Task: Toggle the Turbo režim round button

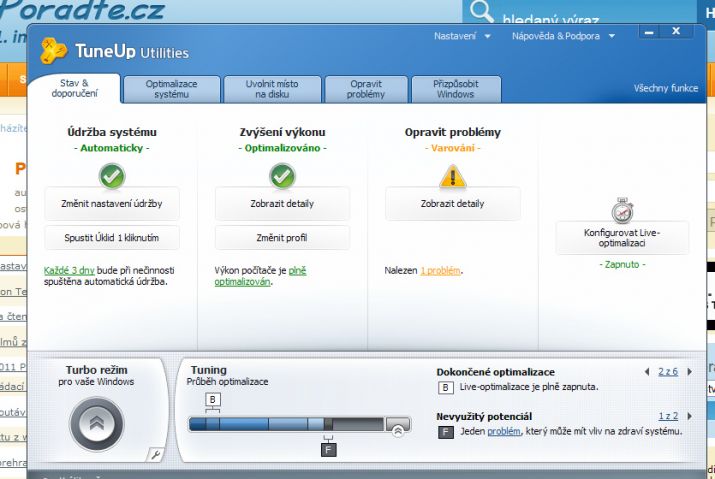Action: 96,423
